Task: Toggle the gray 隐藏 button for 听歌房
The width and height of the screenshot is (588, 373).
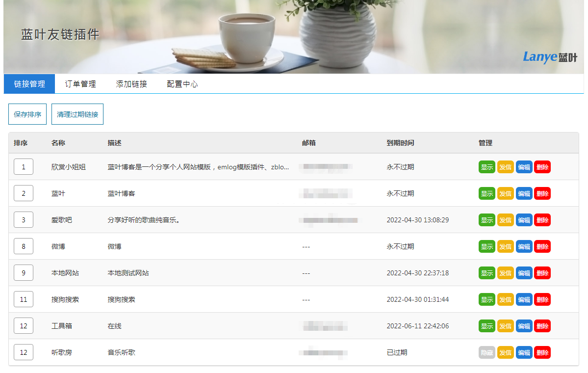Action: tap(487, 352)
